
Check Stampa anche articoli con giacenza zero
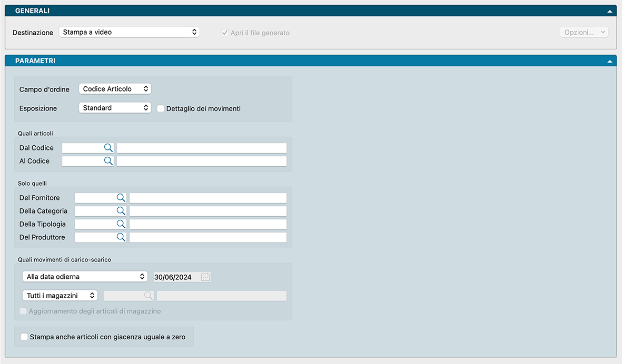pos(24,337)
